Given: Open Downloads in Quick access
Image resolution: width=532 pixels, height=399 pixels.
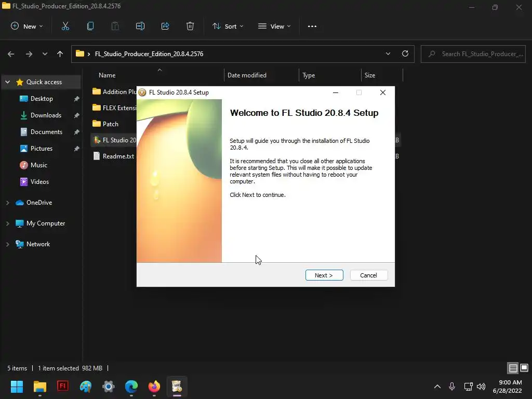Looking at the screenshot, I should (46, 115).
